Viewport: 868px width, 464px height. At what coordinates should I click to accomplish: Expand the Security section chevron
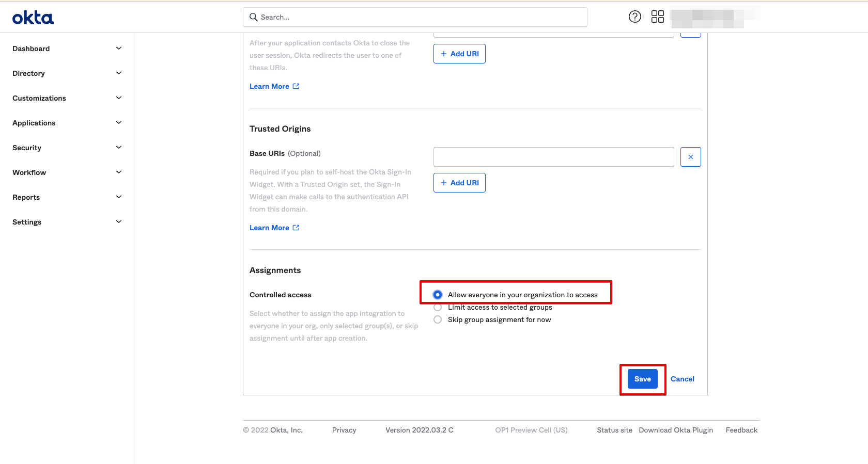point(119,148)
